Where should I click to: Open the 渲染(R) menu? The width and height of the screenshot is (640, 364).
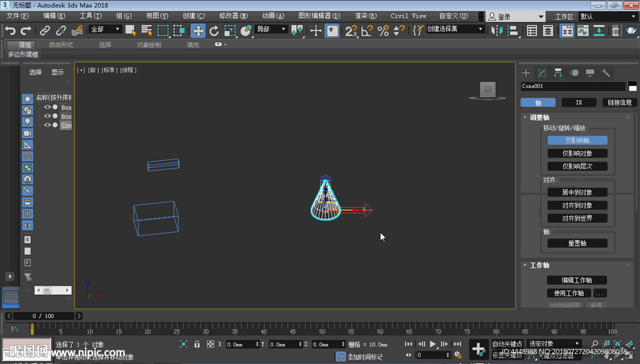pos(365,16)
